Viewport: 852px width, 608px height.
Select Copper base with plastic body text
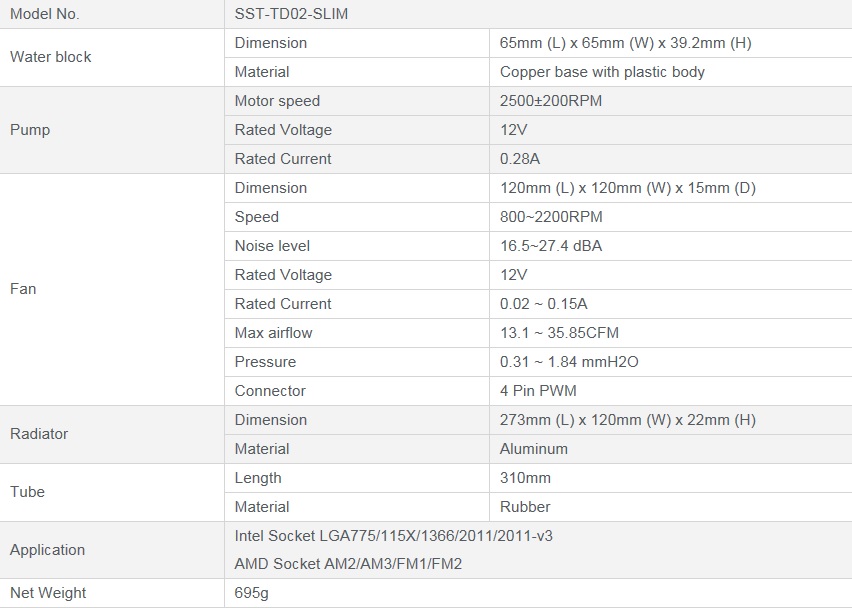[x=602, y=72]
